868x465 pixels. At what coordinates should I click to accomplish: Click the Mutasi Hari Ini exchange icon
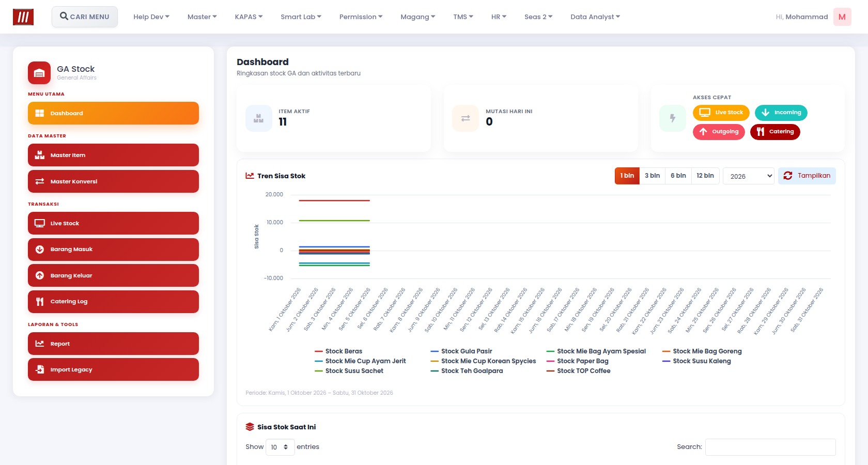pos(466,118)
